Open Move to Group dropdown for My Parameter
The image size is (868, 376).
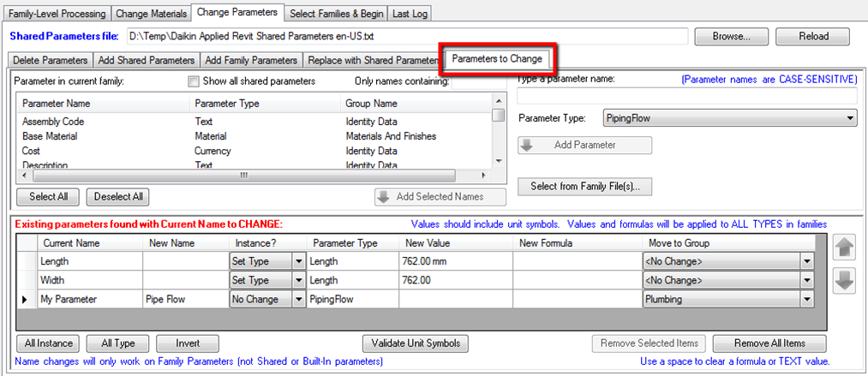pos(805,299)
